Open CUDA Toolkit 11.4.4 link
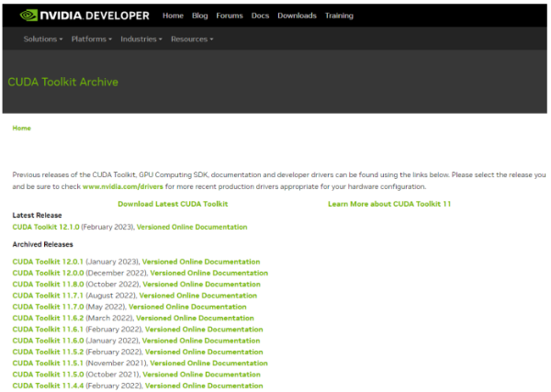The height and width of the screenshot is (392, 551). pyautogui.click(x=48, y=386)
